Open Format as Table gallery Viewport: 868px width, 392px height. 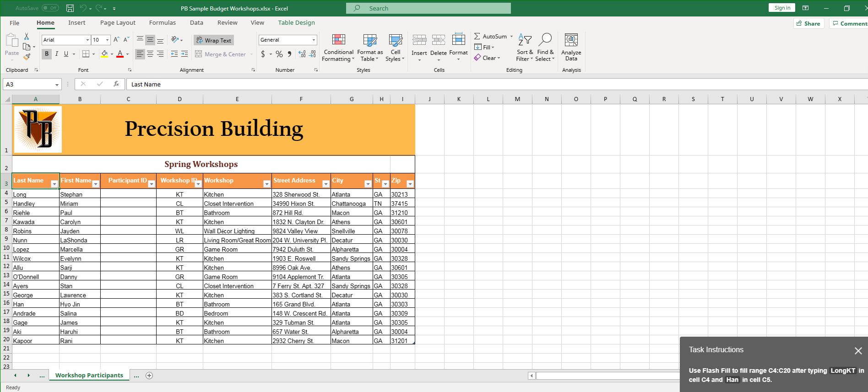pos(370,48)
